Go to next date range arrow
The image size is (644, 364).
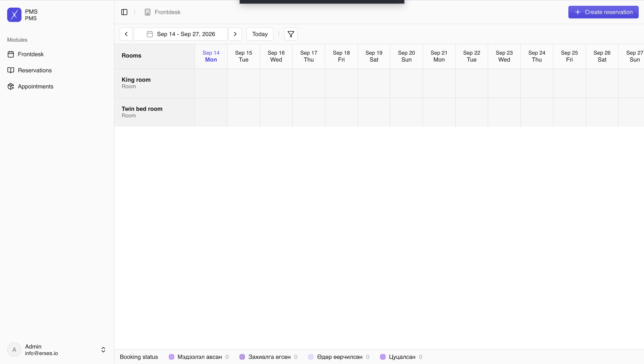(x=235, y=34)
